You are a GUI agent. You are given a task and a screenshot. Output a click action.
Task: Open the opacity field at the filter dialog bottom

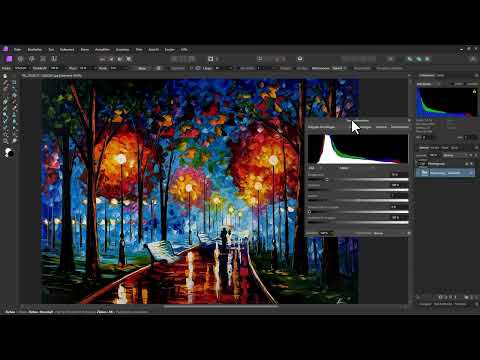click(x=326, y=233)
